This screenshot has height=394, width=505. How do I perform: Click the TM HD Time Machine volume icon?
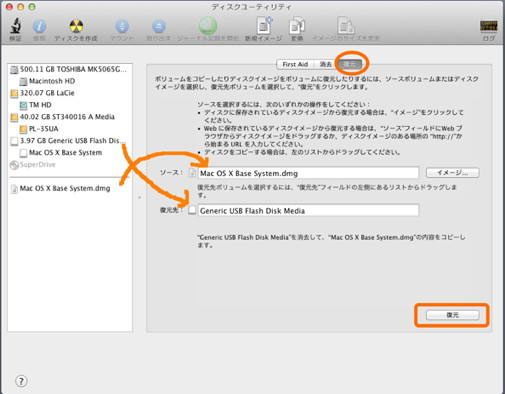(x=23, y=105)
